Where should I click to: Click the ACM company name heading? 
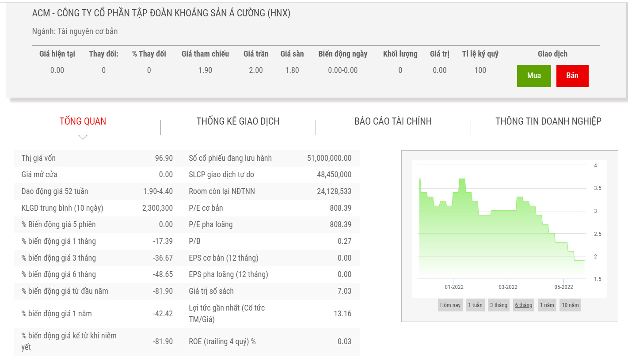[161, 13]
